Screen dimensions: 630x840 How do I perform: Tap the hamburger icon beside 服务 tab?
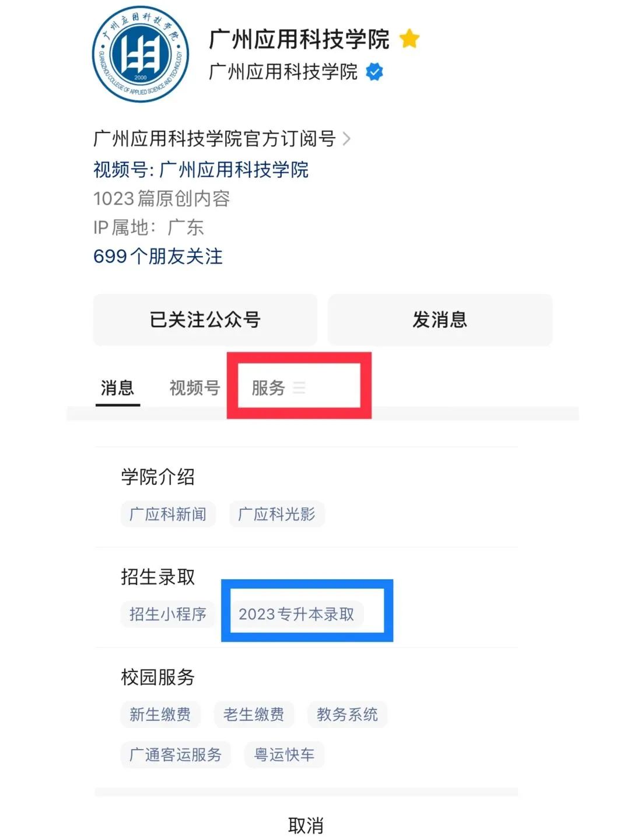tap(300, 388)
